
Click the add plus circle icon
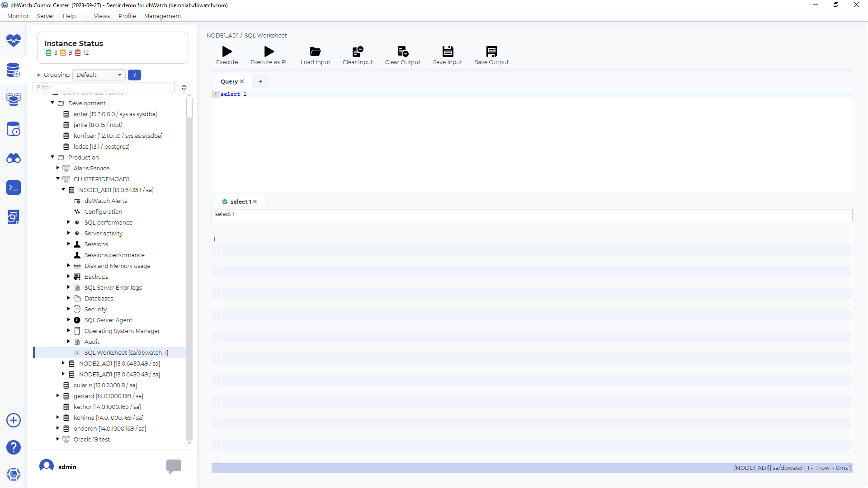point(14,420)
